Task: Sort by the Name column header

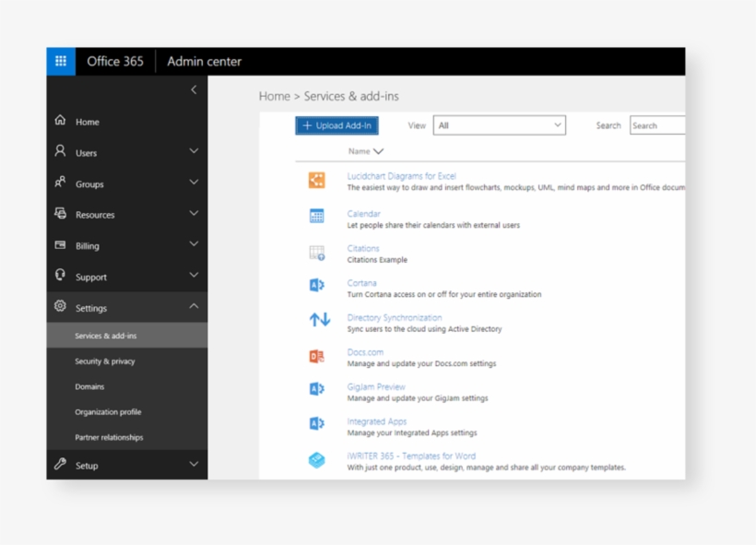Action: click(365, 151)
